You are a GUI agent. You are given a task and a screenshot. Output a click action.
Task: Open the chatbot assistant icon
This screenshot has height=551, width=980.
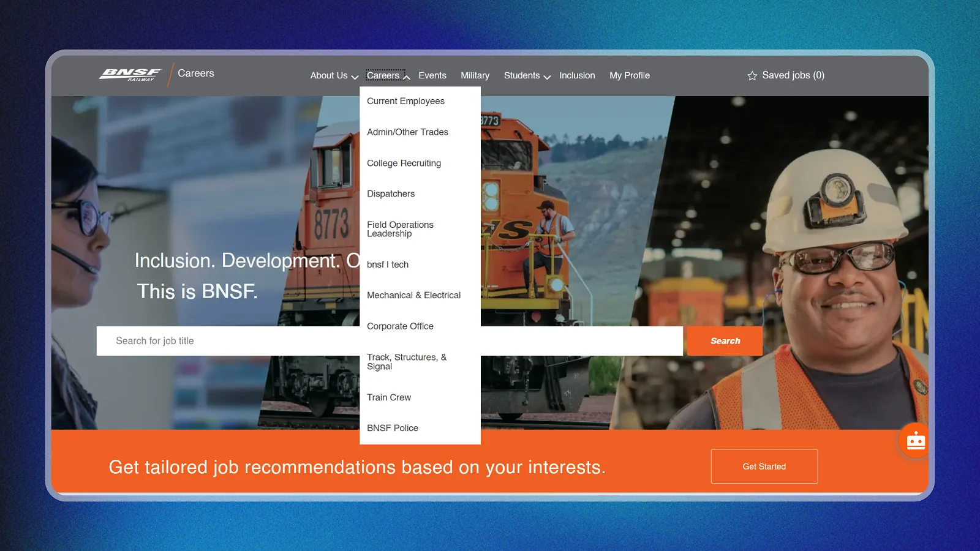click(x=915, y=440)
